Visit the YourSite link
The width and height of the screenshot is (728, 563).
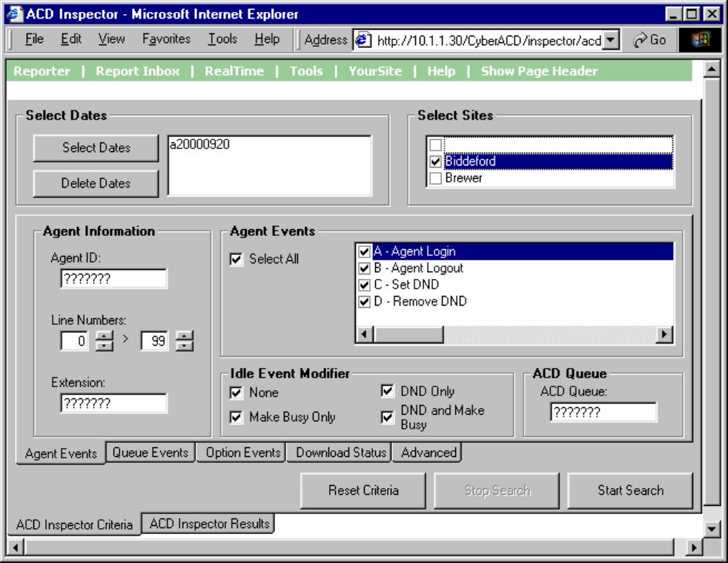(x=375, y=71)
